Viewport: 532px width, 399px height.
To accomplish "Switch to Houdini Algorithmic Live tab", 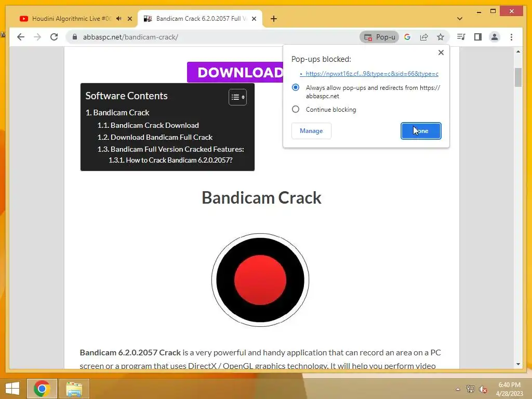I will pos(71,19).
